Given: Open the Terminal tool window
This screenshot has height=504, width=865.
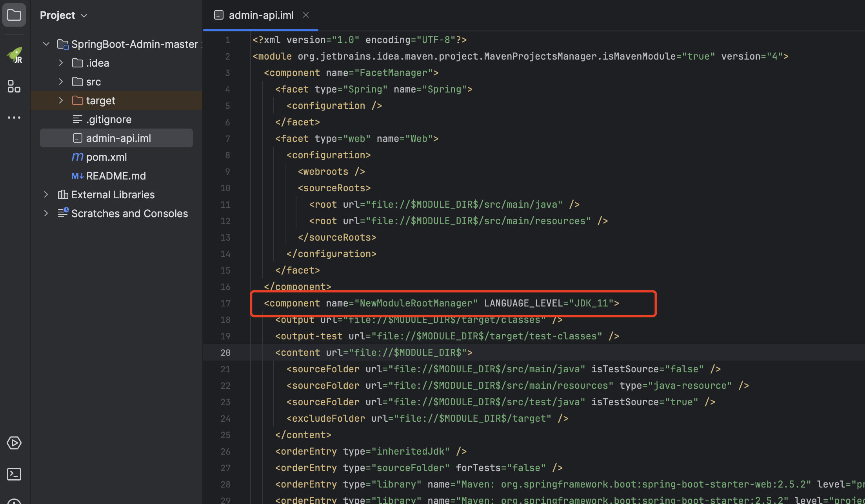Looking at the screenshot, I should coord(14,474).
